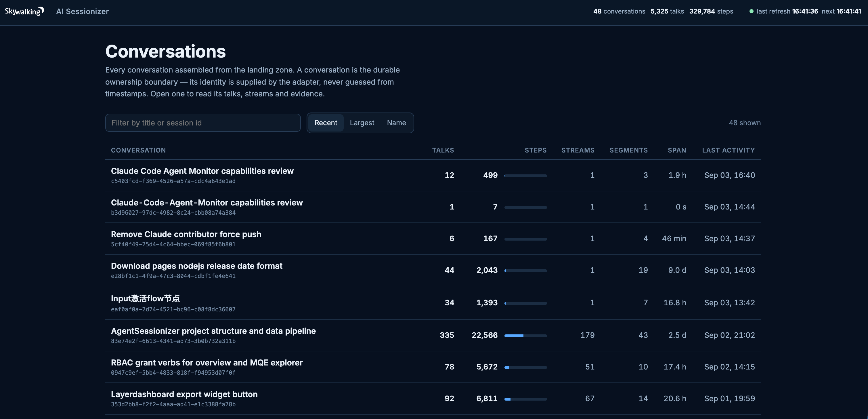
Task: Click steps bar for the 5,672 steps row
Action: tap(525, 367)
